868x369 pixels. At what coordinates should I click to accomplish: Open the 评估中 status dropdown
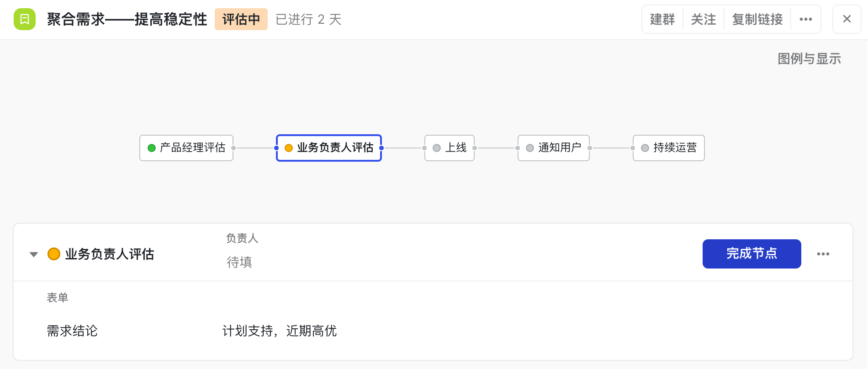click(x=241, y=19)
